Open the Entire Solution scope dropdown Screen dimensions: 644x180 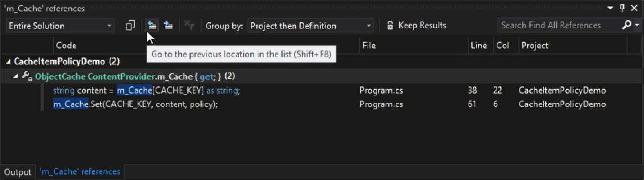[x=60, y=26]
